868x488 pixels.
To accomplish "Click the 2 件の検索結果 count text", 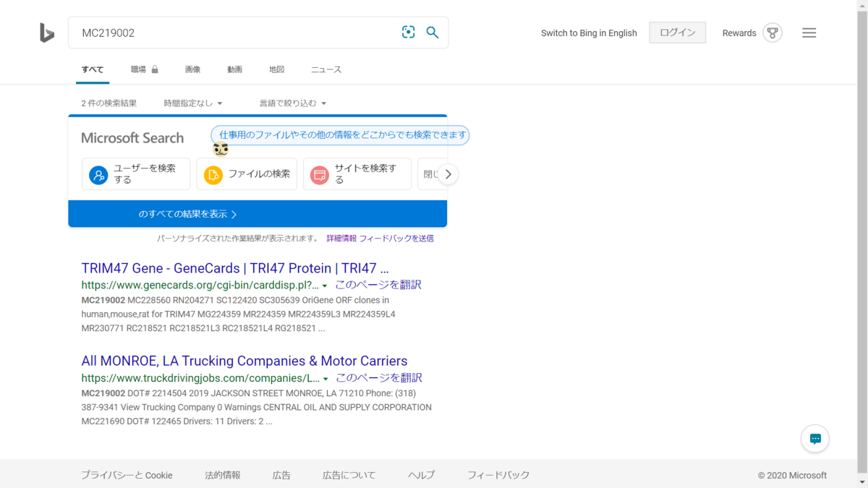I will pyautogui.click(x=109, y=103).
